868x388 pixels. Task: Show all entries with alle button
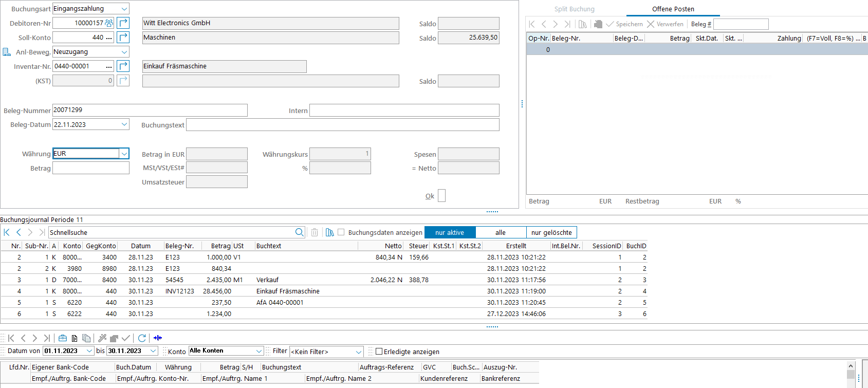[x=501, y=232]
